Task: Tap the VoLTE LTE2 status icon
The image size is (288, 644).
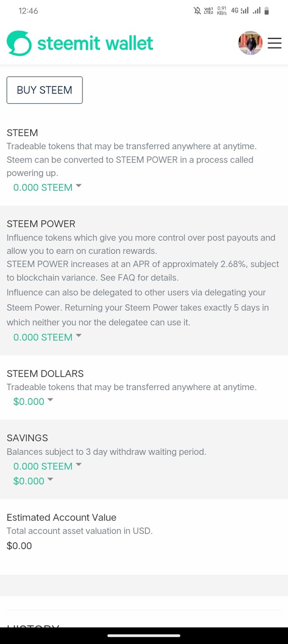Action: [x=209, y=11]
